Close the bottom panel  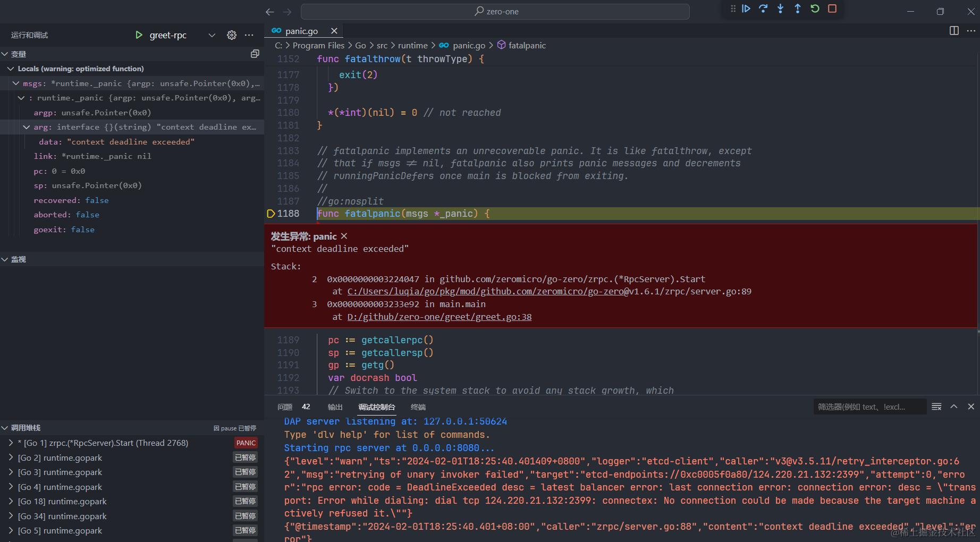tap(971, 406)
